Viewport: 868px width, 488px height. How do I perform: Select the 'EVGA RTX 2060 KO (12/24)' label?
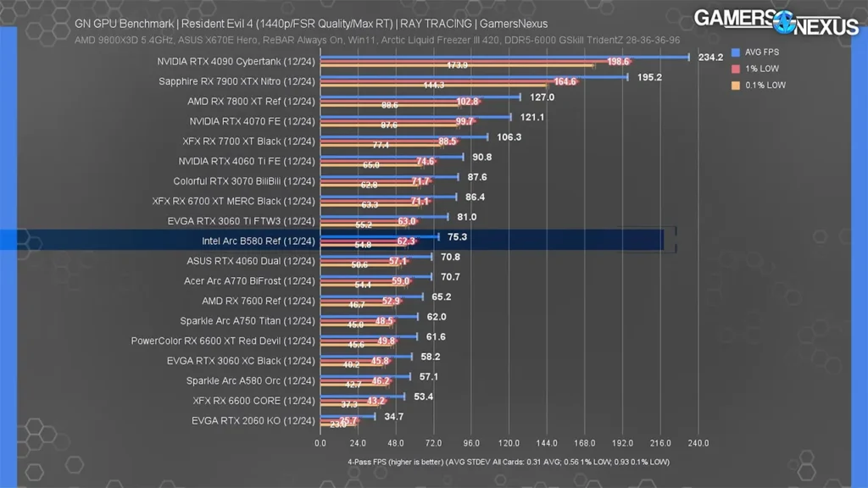(253, 420)
